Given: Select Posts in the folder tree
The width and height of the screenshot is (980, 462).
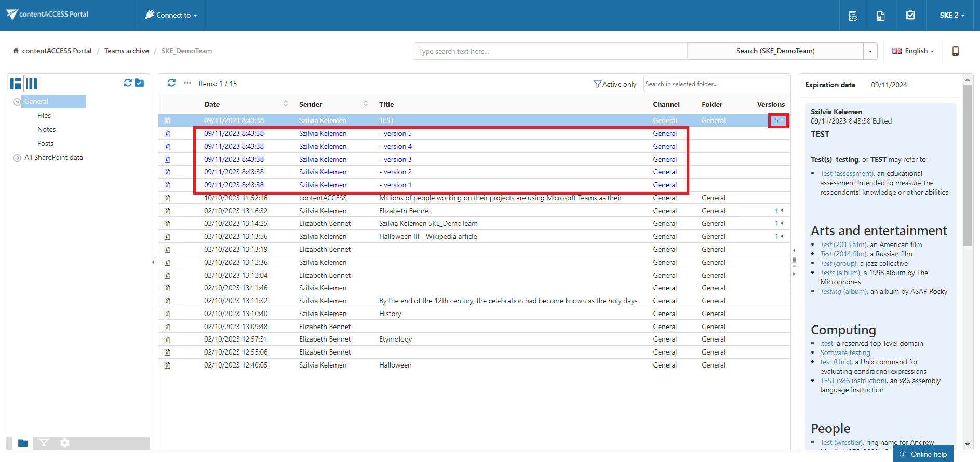Looking at the screenshot, I should pos(45,143).
